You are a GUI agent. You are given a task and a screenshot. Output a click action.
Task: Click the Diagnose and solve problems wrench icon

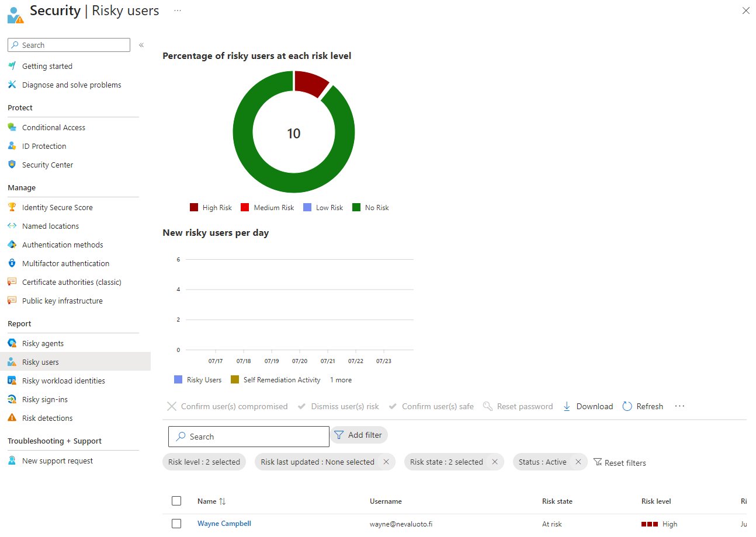(x=12, y=85)
